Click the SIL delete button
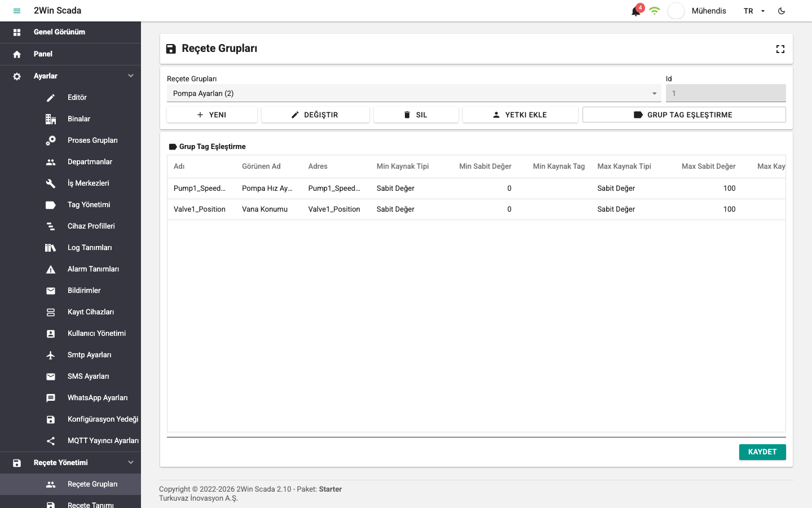The image size is (812, 508). click(x=416, y=115)
